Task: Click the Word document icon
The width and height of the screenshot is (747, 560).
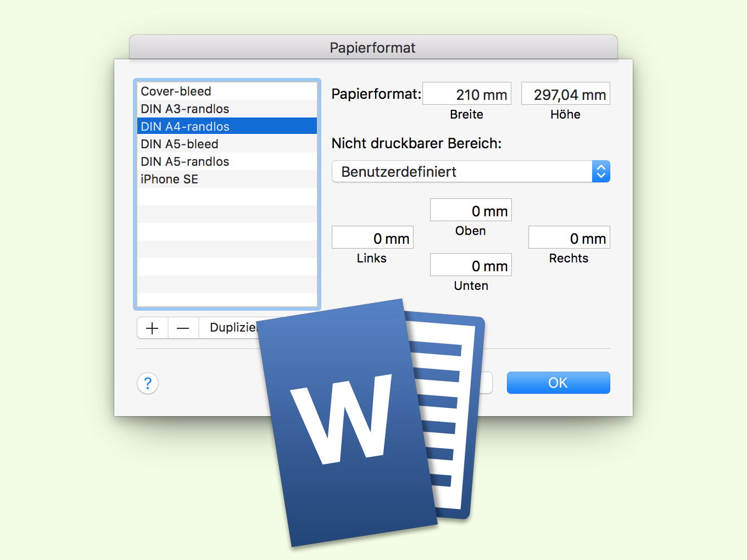Action: [x=371, y=423]
